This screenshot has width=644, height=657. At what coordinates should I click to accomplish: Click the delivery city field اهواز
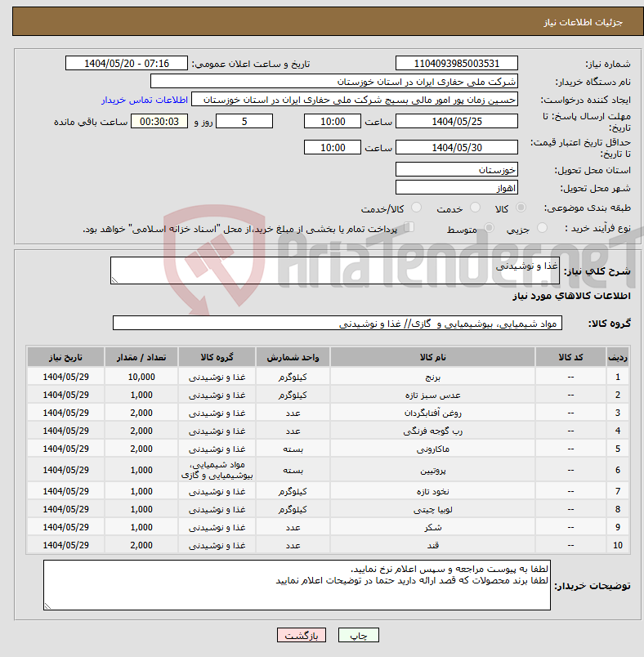pos(457,188)
